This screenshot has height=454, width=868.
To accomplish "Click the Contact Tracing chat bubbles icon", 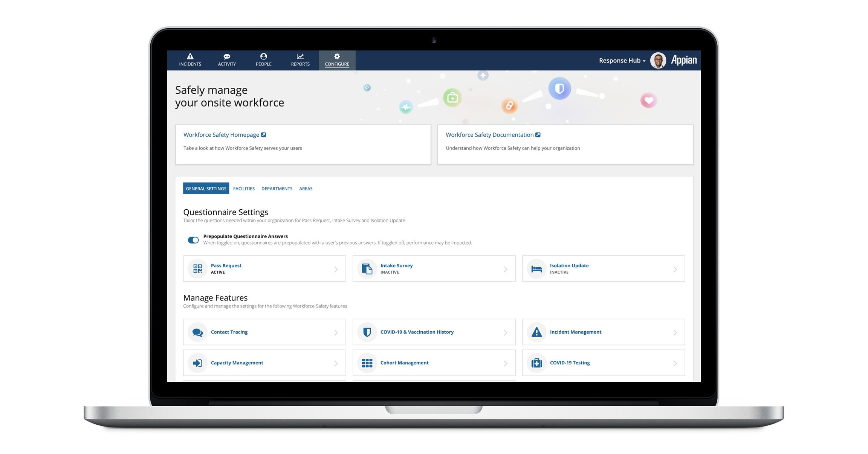I will coord(197,332).
